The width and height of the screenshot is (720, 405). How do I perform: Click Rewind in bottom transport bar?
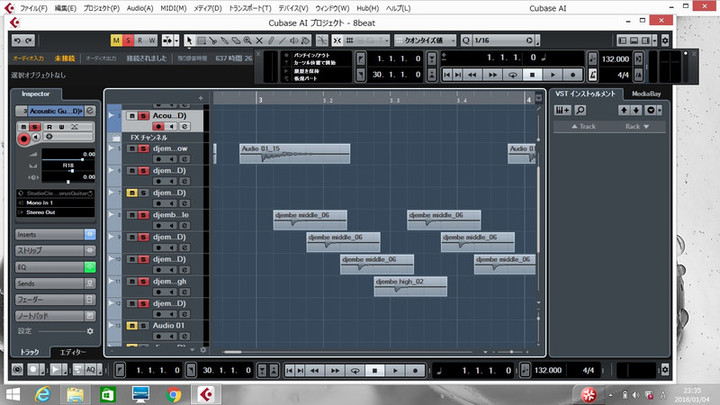(x=315, y=371)
